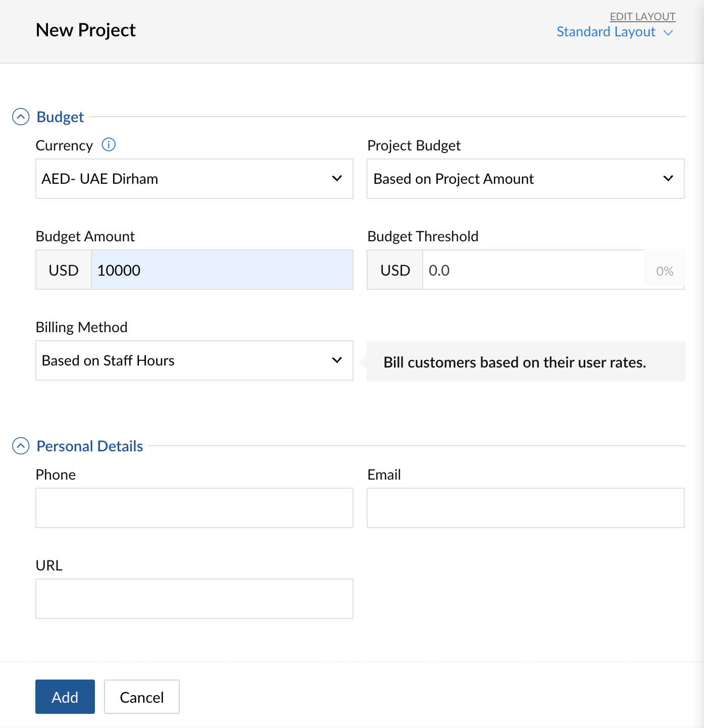The image size is (704, 728).
Task: Click into the Phone field
Action: point(194,508)
